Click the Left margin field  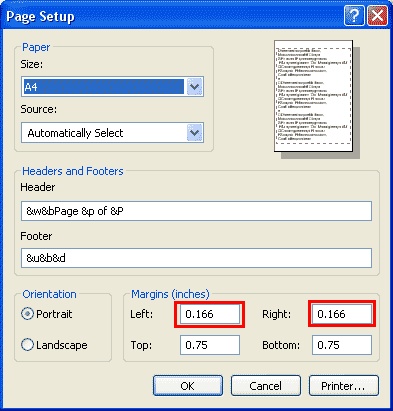[x=210, y=314]
